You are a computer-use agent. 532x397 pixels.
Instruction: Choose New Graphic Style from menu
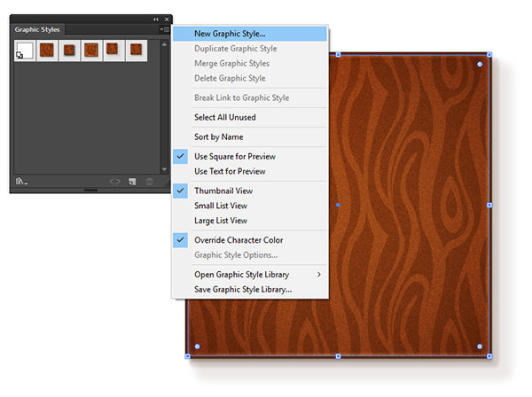tap(229, 34)
